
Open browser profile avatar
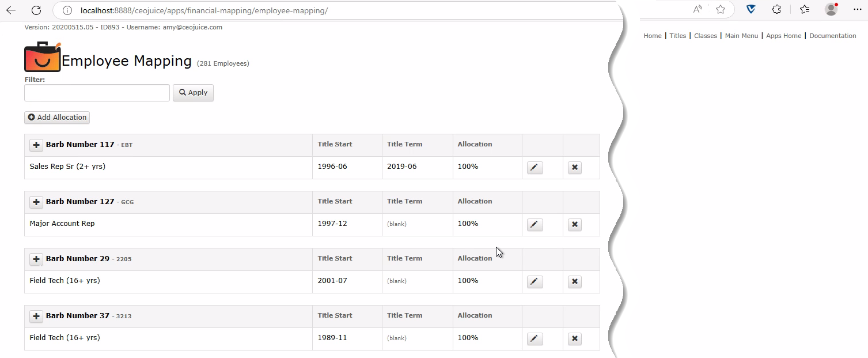[x=831, y=9]
